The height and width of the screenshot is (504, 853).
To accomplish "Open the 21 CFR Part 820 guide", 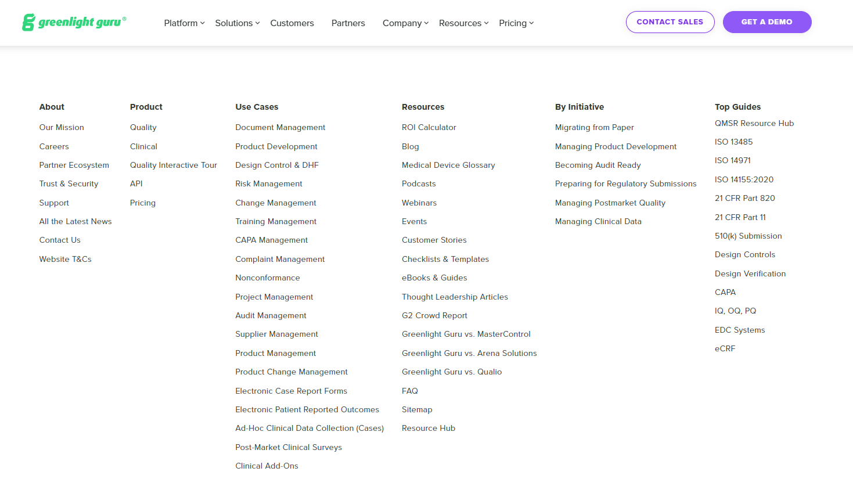I will tap(745, 198).
